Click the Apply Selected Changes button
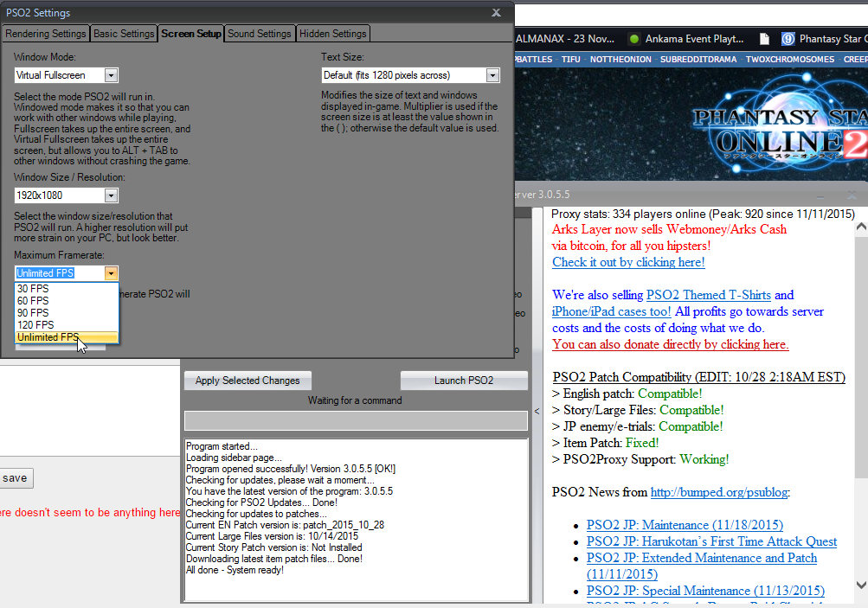This screenshot has width=868, height=608. coord(247,380)
